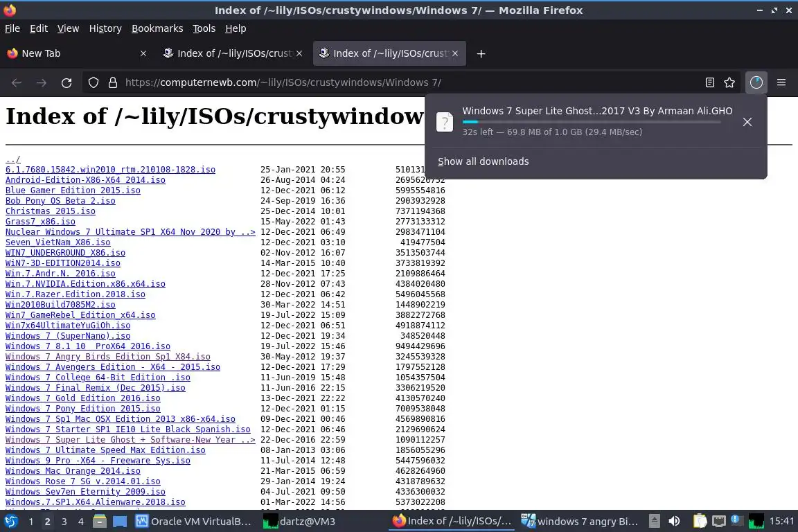Click the update notifier tray icon
The height and width of the screenshot is (532, 798).
(x=736, y=520)
